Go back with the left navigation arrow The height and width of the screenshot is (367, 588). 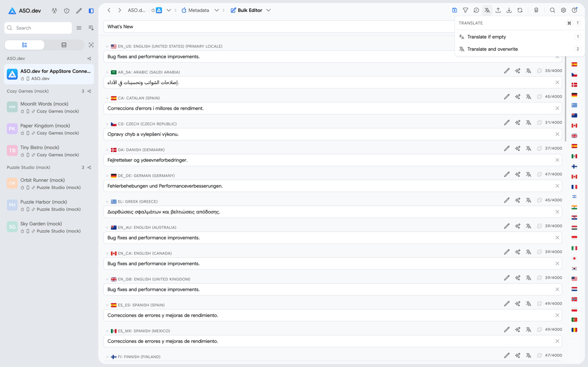pos(109,10)
